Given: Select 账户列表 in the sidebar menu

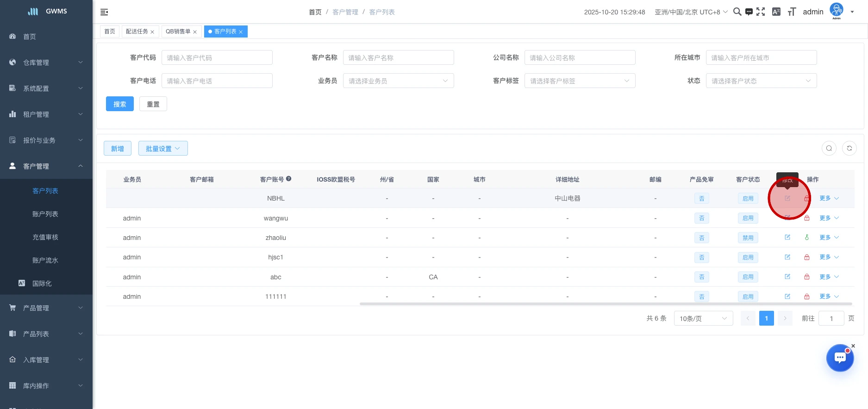Looking at the screenshot, I should tap(45, 214).
